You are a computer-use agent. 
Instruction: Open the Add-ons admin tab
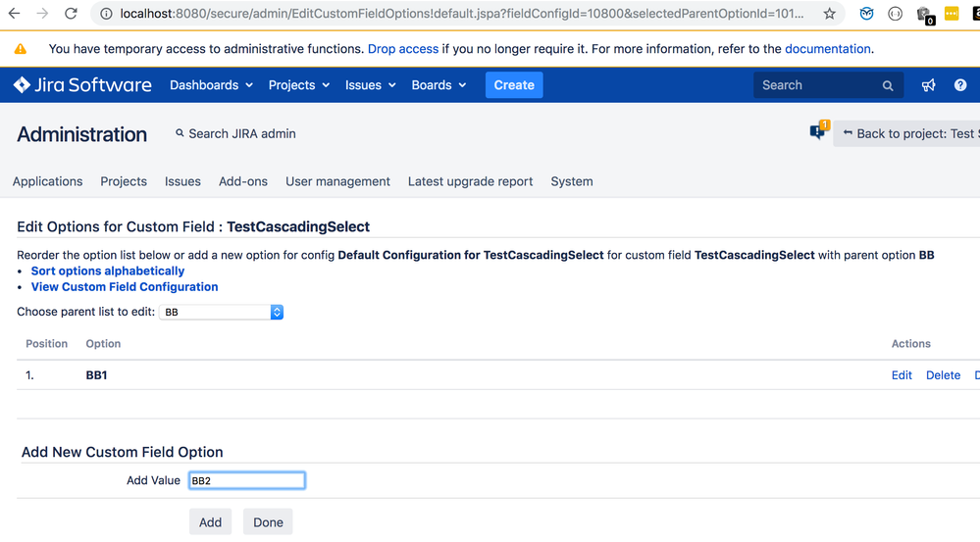243,181
